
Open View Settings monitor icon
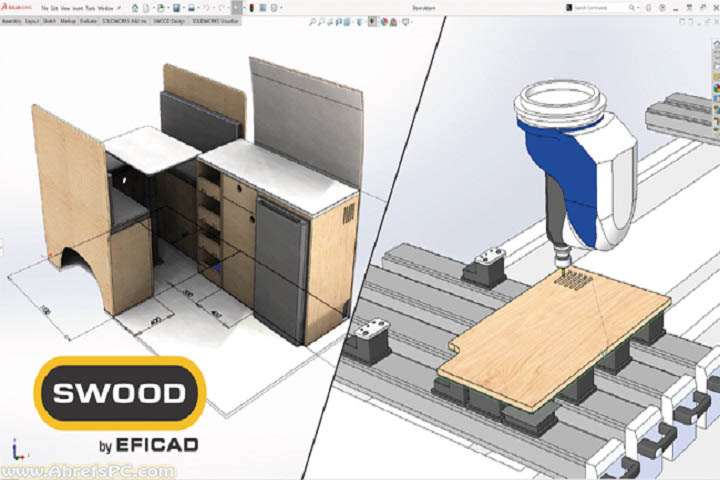(405, 22)
